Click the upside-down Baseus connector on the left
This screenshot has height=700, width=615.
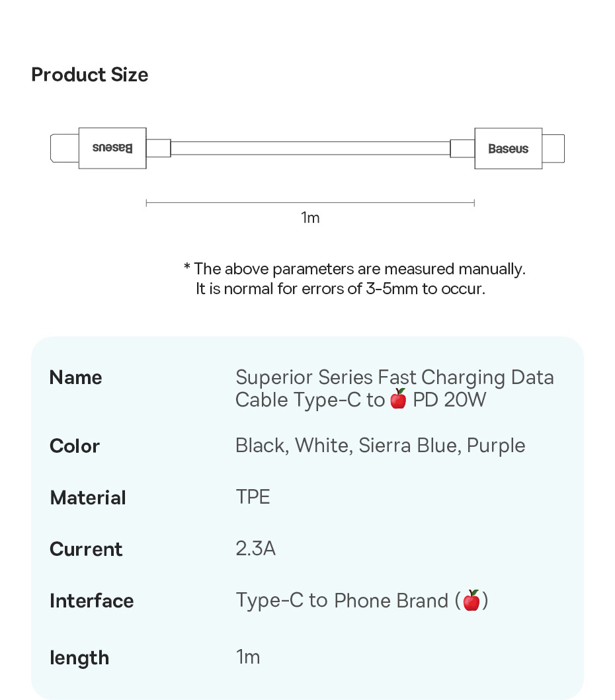(112, 148)
